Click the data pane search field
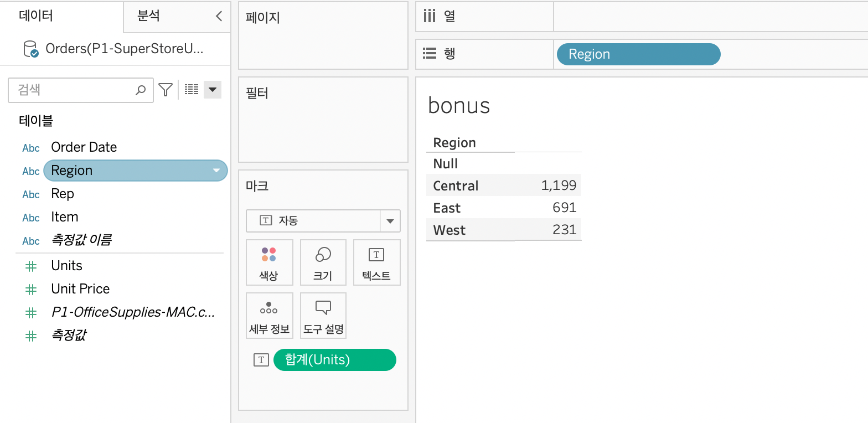This screenshot has height=423, width=868. [x=75, y=90]
